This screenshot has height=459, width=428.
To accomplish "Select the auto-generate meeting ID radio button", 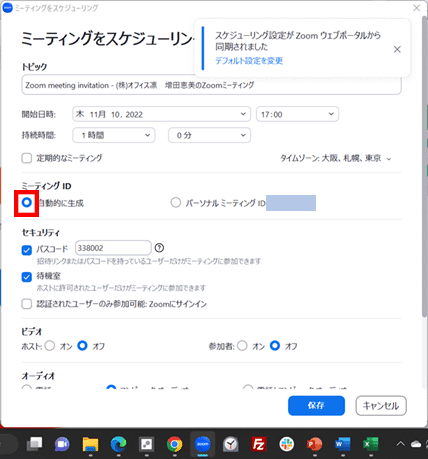I will click(27, 202).
